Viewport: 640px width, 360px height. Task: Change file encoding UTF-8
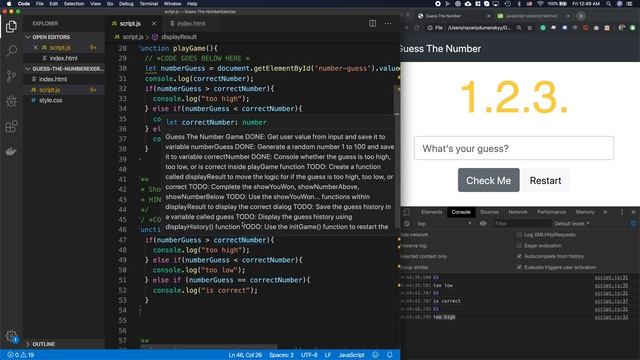(x=309, y=355)
